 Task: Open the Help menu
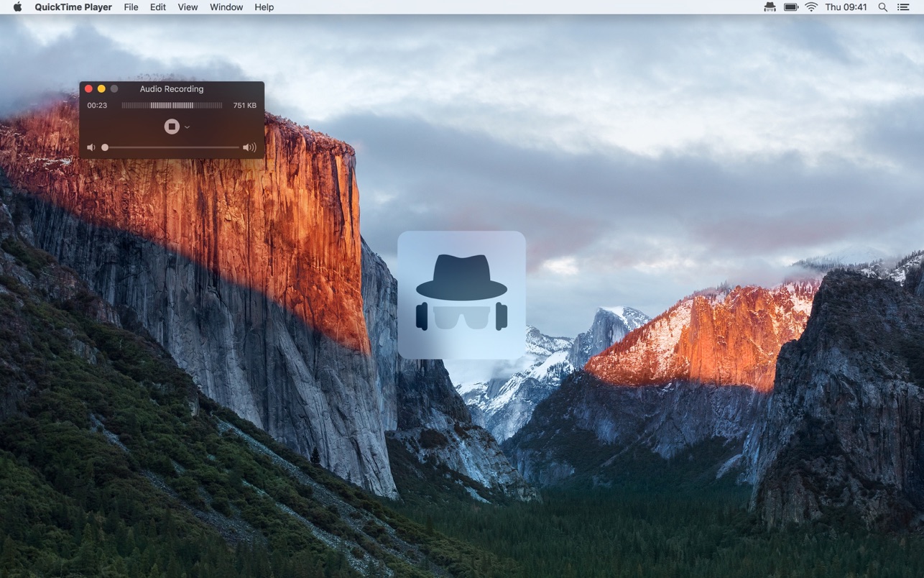pos(264,7)
